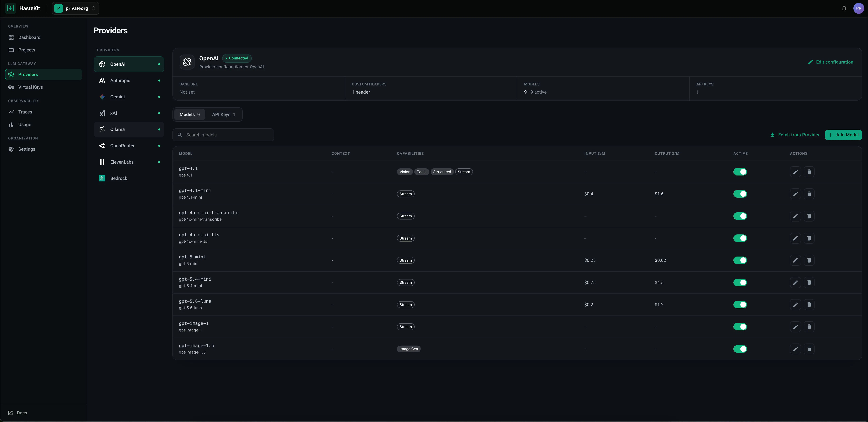The image size is (868, 422).
Task: Click the Connected status badge
Action: point(237,58)
